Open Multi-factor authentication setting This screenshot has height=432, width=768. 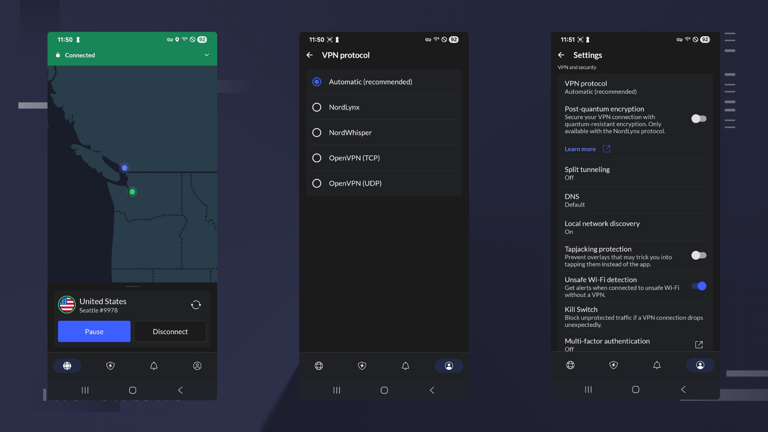point(635,344)
